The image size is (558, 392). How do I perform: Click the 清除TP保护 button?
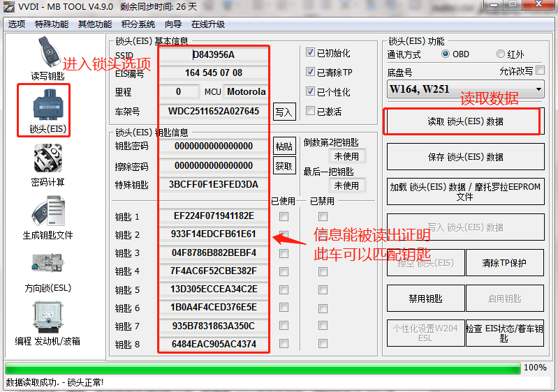tap(505, 263)
